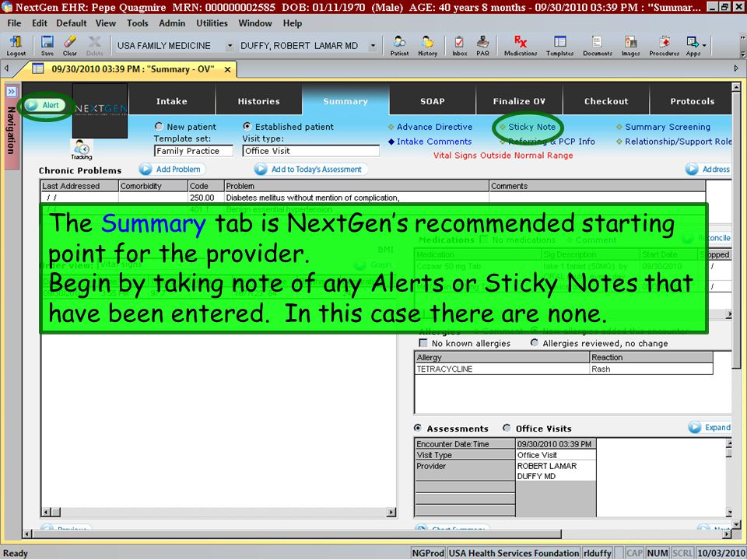Open the DUFFY, ROBERT LAMAR MD dropdown
747x560 pixels.
click(x=373, y=46)
